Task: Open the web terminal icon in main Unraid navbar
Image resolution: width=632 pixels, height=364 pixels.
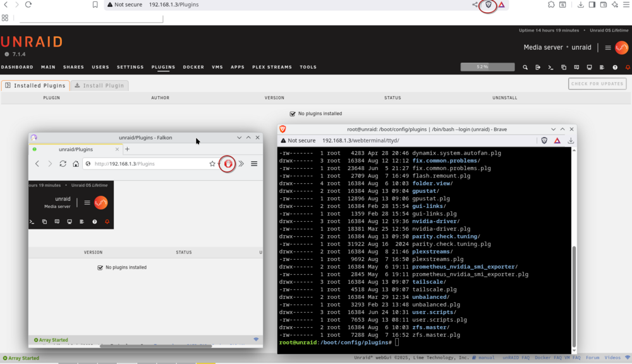Action: 550,68
